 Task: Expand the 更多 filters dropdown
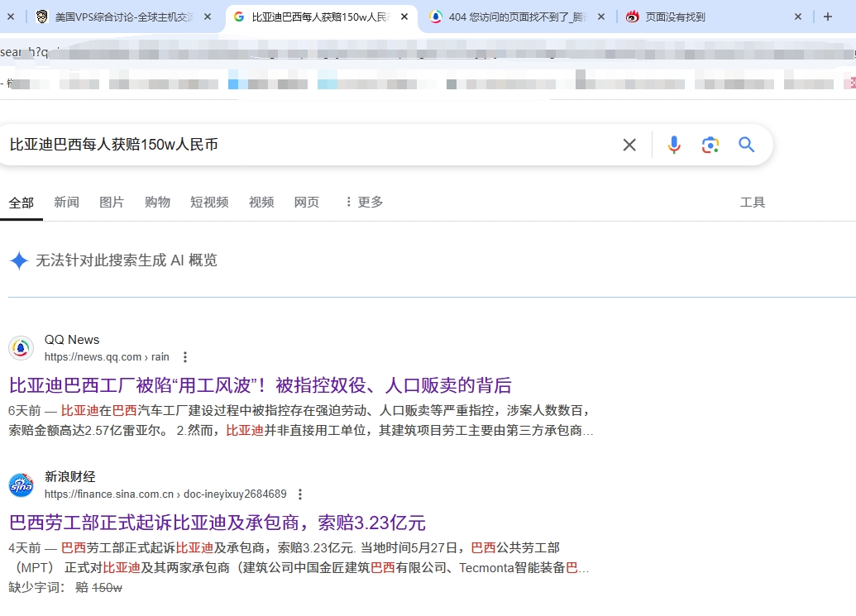pos(364,203)
